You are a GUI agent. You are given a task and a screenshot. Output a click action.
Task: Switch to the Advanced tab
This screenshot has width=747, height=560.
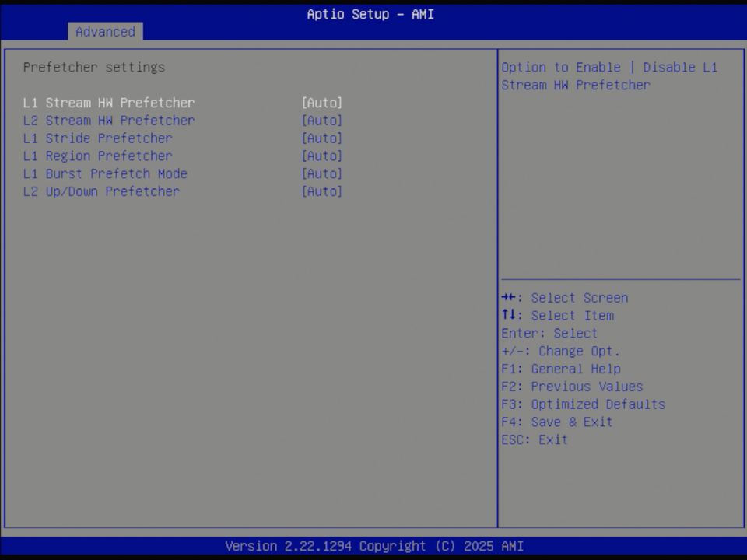pyautogui.click(x=105, y=32)
